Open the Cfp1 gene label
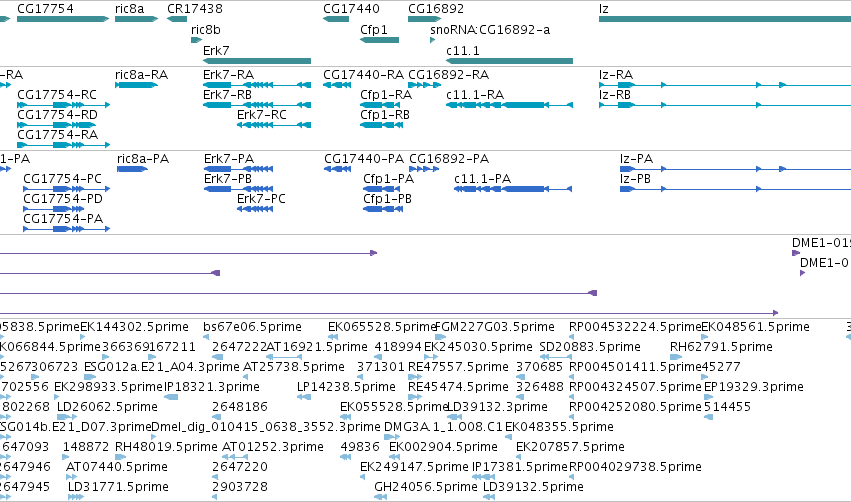851x502 pixels. pyautogui.click(x=374, y=30)
